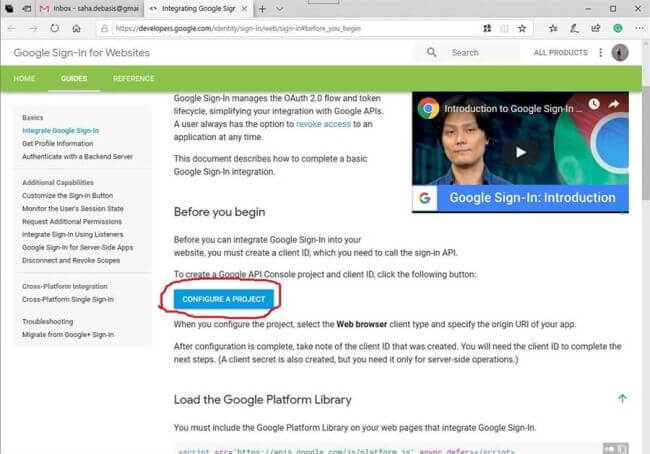Play the Introduction to Google Sign-In video
Viewport: 650px width, 454px height.
click(x=521, y=153)
